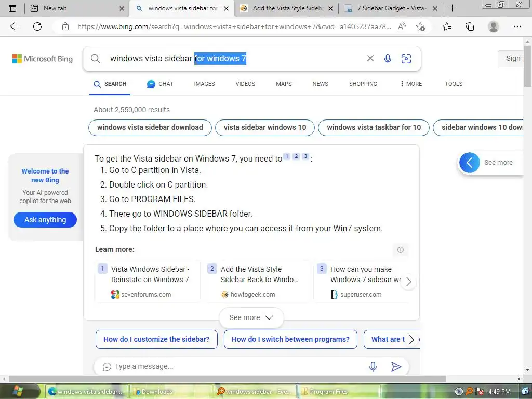
Task: Ask How do I switch between programs
Action: [x=290, y=339]
